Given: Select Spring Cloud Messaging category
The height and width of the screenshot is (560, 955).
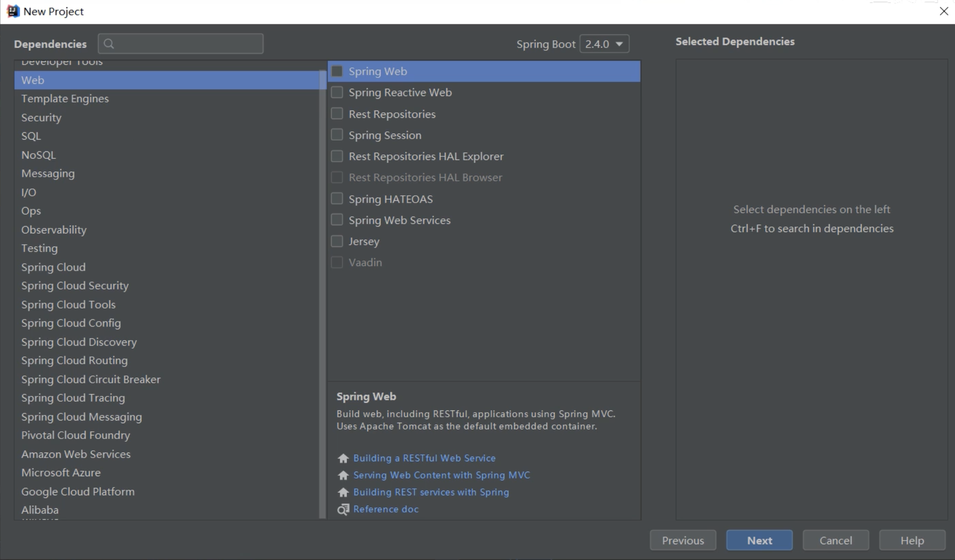Looking at the screenshot, I should click(x=167, y=417).
